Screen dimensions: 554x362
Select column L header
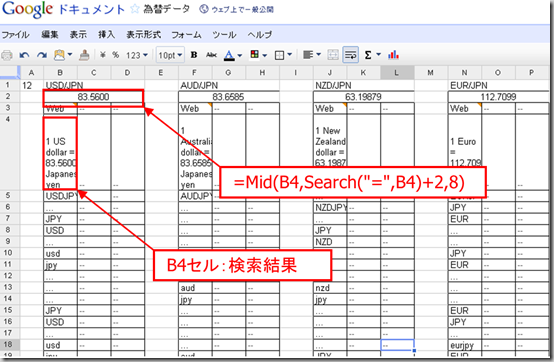coord(396,73)
